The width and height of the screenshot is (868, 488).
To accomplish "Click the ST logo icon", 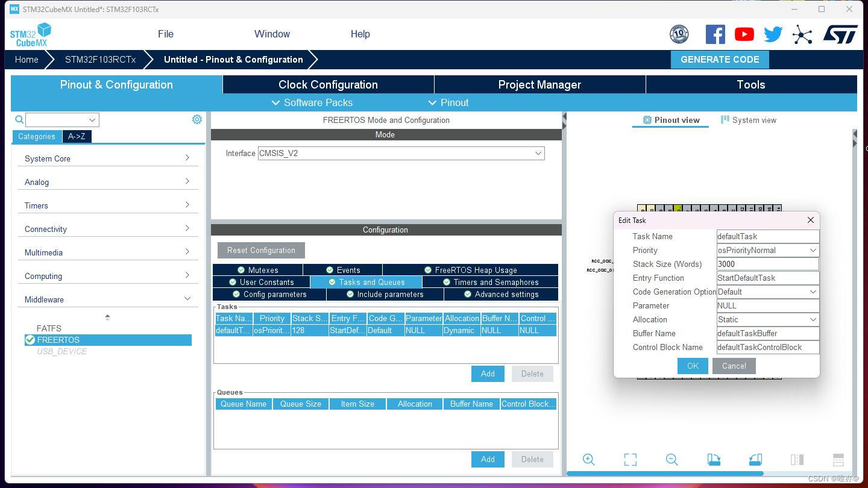I will pos(840,34).
